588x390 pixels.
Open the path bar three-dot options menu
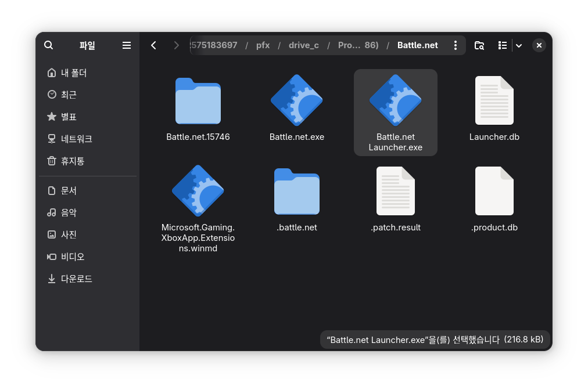(x=455, y=45)
